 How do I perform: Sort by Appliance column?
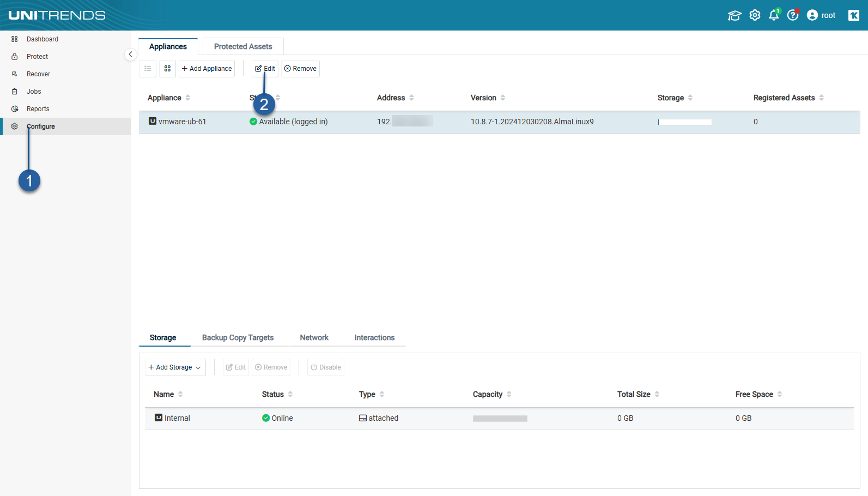(169, 98)
